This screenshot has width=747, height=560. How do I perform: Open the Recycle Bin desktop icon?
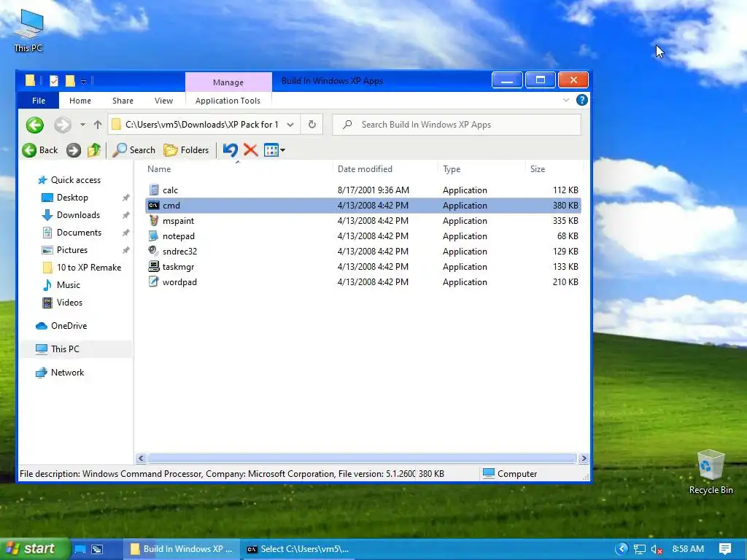[x=711, y=472]
